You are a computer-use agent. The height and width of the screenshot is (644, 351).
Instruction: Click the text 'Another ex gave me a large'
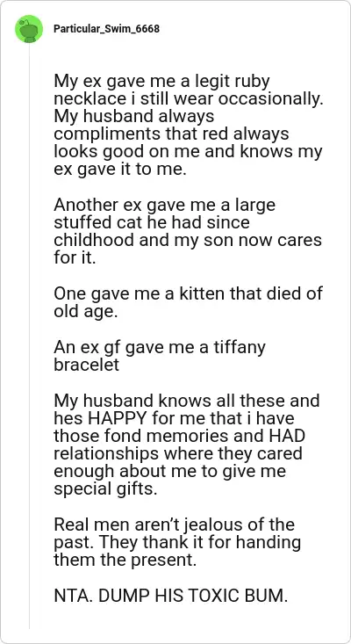coord(164,206)
